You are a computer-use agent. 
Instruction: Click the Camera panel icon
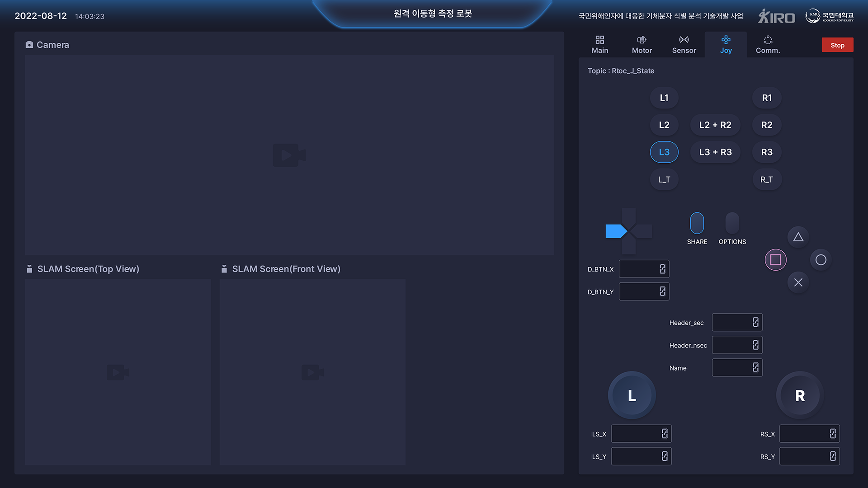29,45
